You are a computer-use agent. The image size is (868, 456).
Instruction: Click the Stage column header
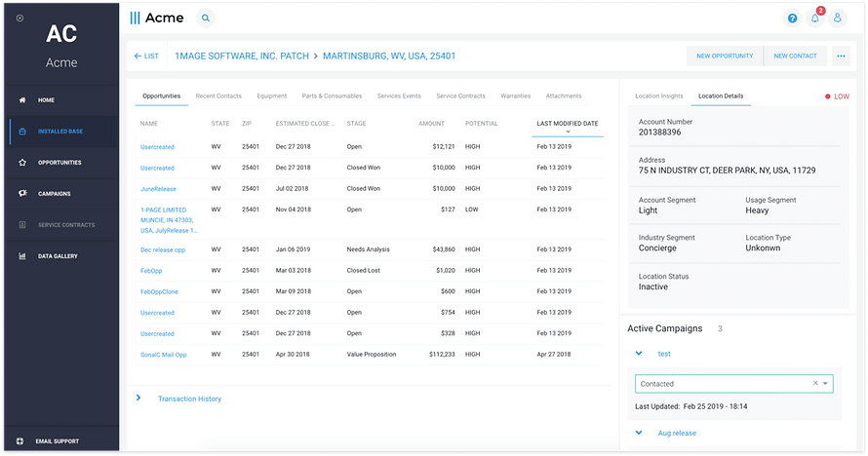pos(356,124)
